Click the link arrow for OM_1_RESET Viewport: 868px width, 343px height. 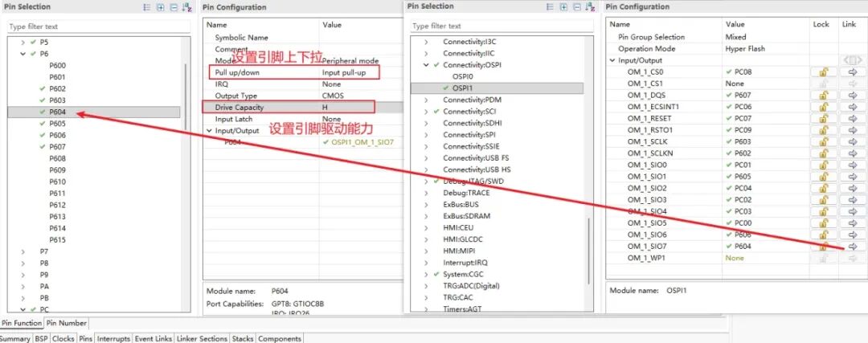coord(853,118)
